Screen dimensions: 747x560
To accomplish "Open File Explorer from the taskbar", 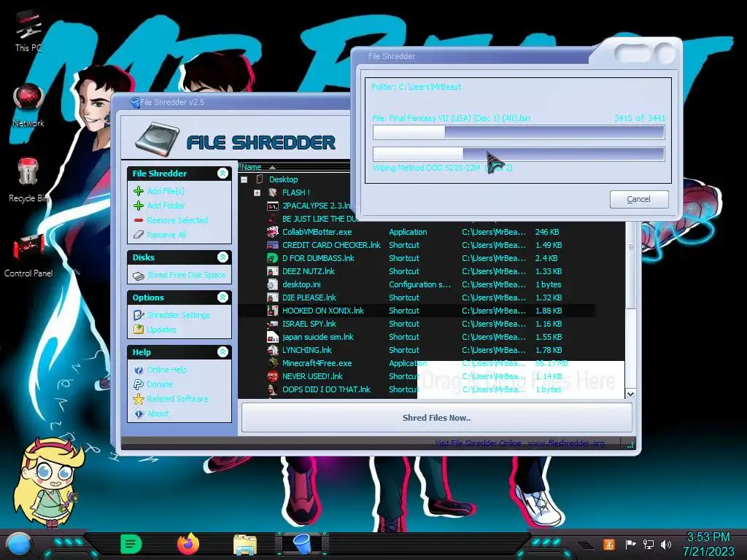I will click(245, 544).
